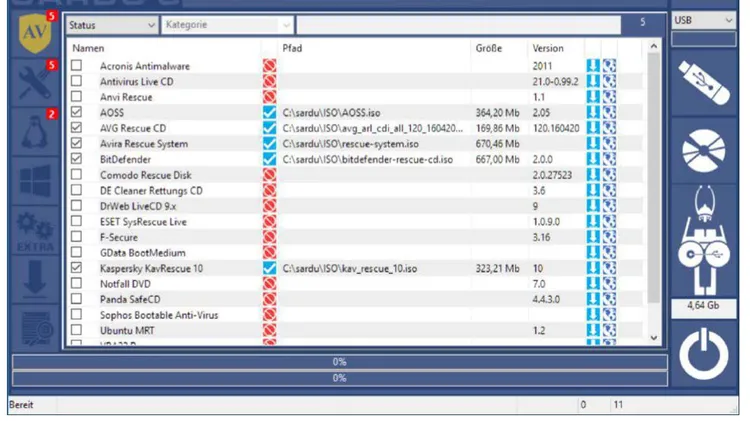750x421 pixels.
Task: Sort by the Namen column header
Action: (88, 48)
